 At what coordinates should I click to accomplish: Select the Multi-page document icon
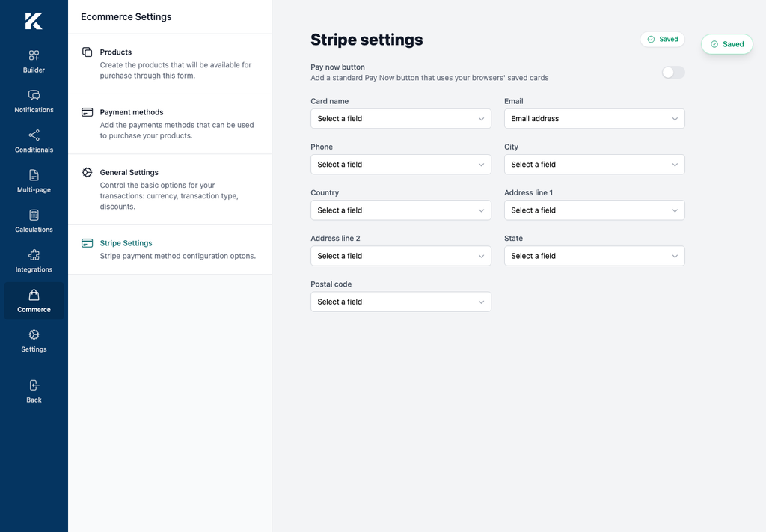tap(34, 175)
